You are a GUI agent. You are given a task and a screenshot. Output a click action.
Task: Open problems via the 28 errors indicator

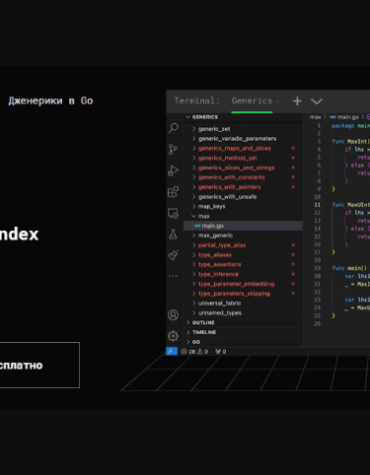[189, 352]
